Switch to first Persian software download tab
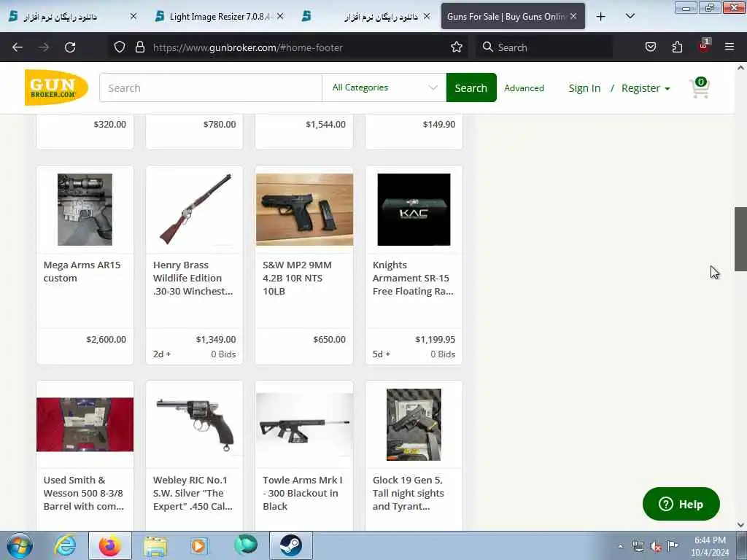747x560 pixels. coord(72,17)
